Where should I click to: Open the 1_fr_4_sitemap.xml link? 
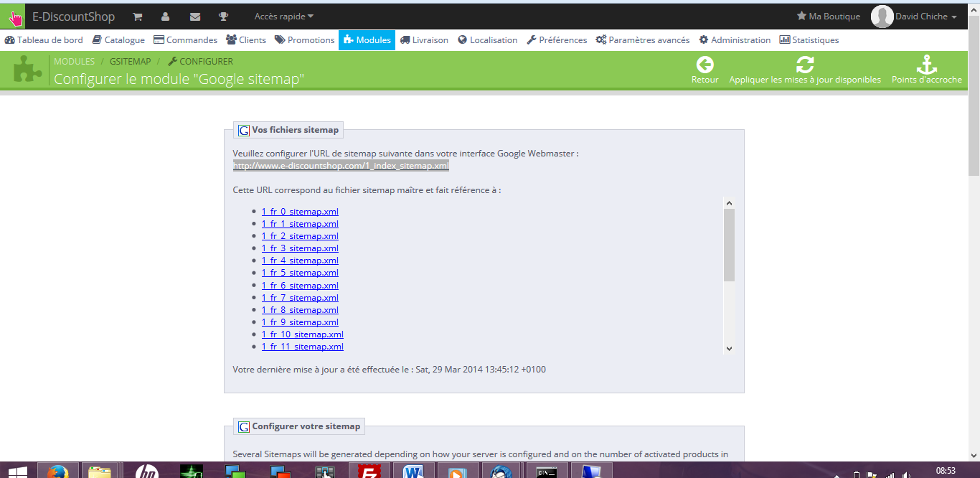300,261
